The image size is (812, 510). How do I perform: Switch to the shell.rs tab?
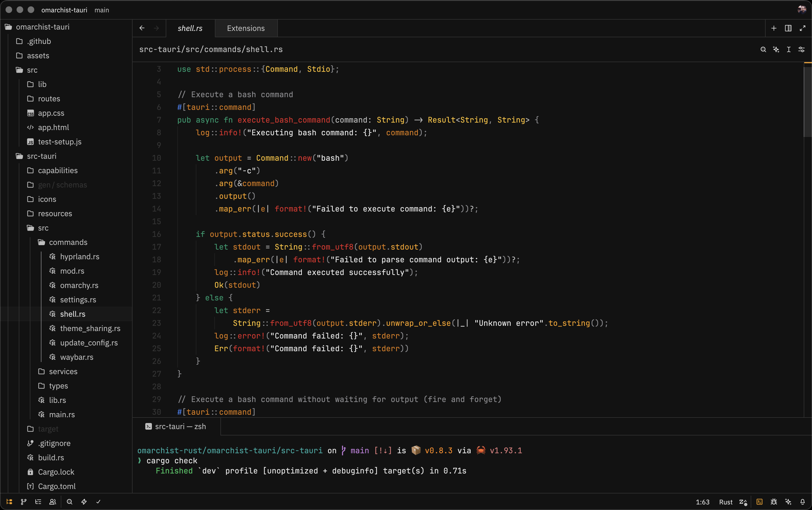tap(190, 28)
